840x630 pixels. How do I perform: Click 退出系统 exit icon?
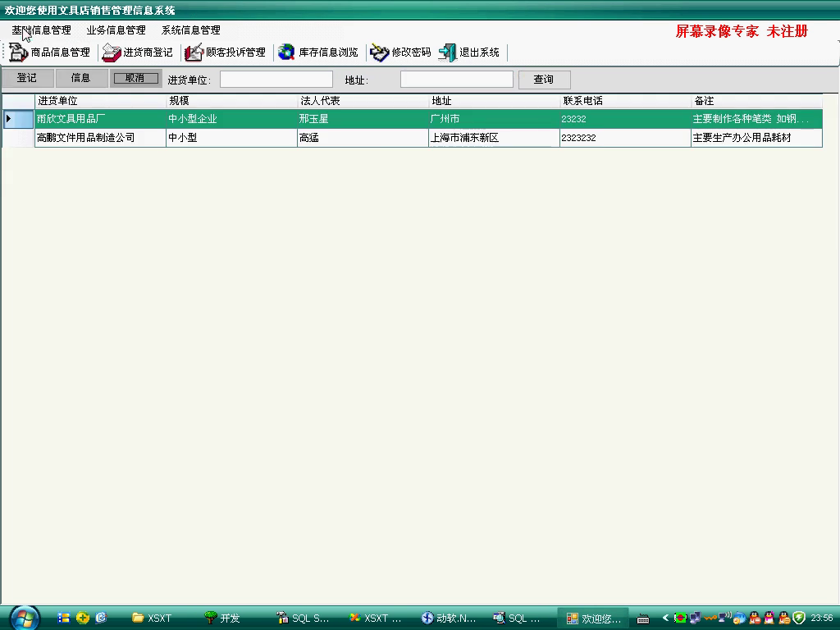447,52
